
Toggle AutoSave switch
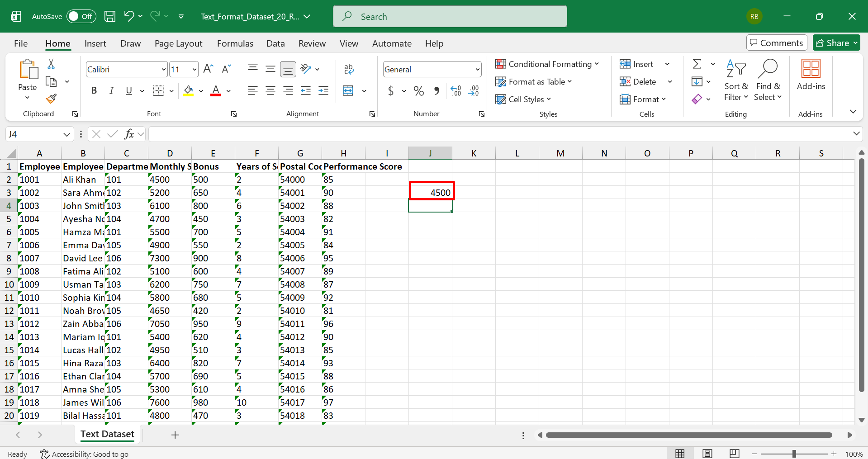tap(81, 16)
